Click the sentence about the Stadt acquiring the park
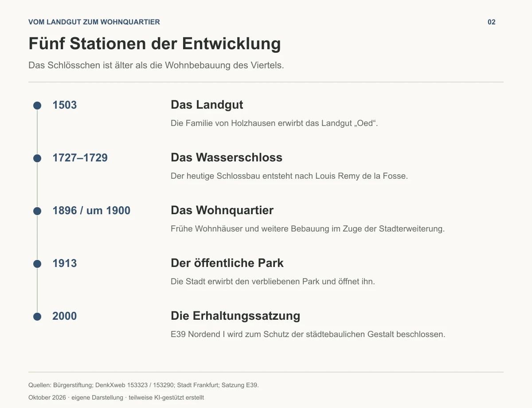 (273, 282)
